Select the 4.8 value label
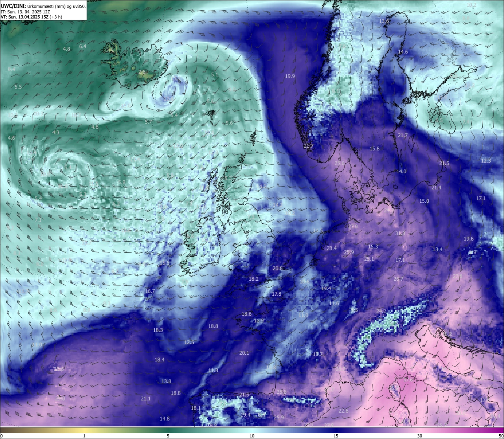The height and width of the screenshot is (439, 504). [67, 49]
